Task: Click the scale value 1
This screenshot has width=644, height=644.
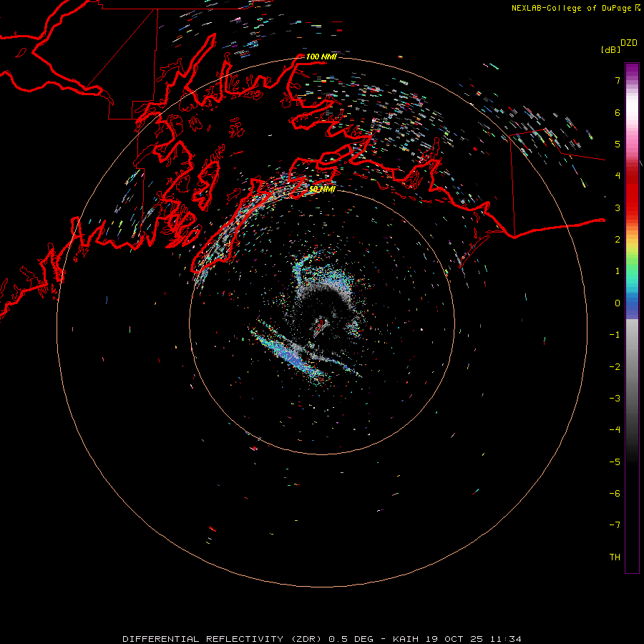Action: 618,271
